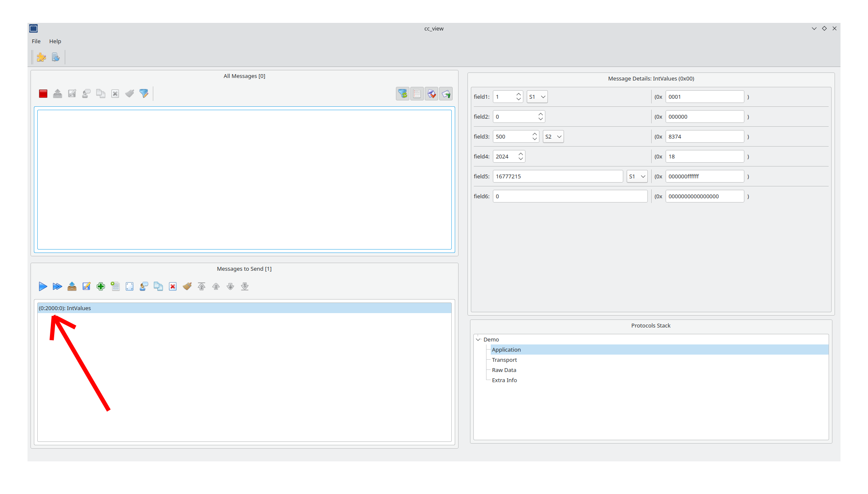
Task: Select Application in Protocols Stack
Action: pos(506,350)
